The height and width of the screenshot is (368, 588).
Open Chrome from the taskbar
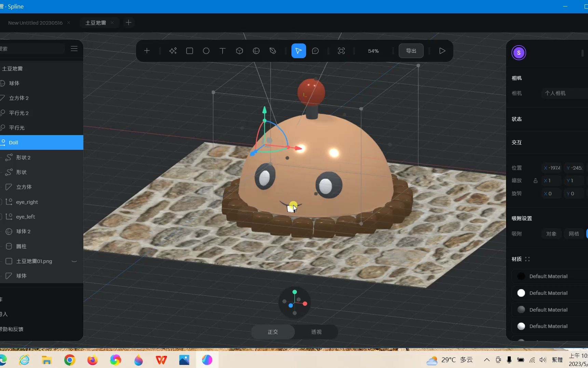70,360
